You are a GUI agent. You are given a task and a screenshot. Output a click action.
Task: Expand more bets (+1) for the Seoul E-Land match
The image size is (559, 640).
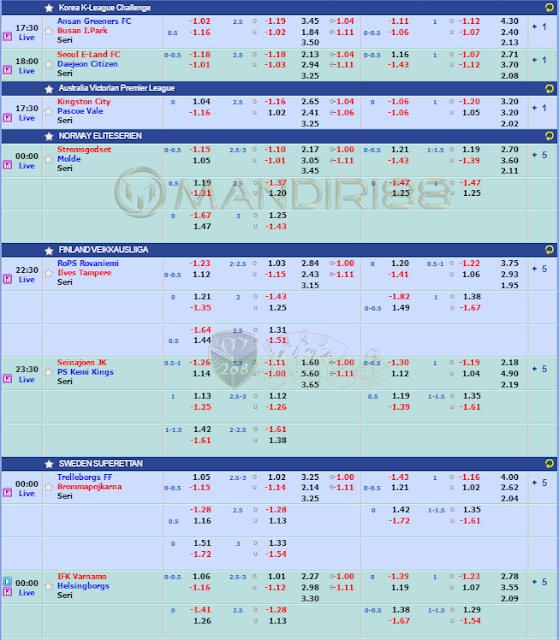click(539, 60)
